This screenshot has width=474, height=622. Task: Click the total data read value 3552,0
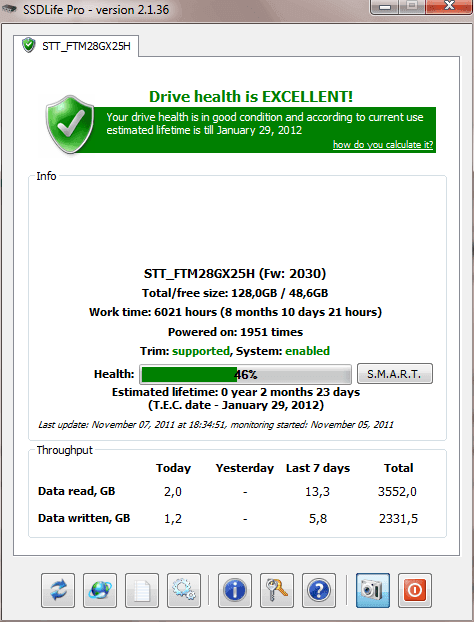[397, 492]
